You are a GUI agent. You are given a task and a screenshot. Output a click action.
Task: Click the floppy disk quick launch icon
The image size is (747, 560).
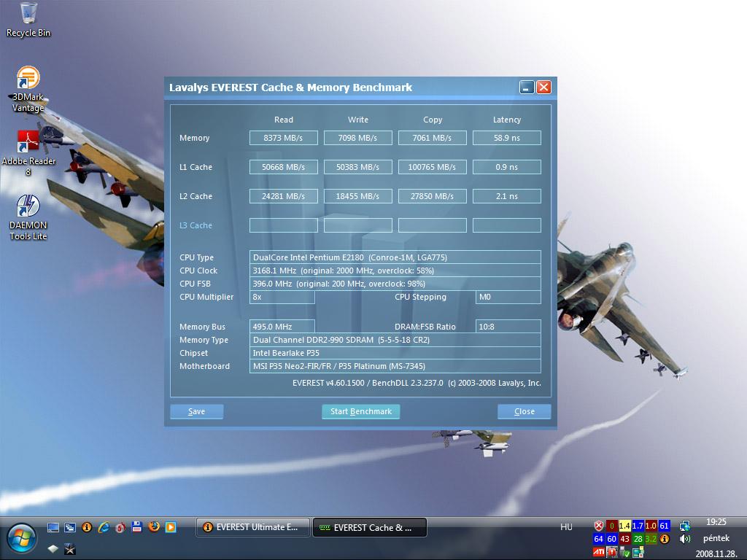click(x=137, y=527)
